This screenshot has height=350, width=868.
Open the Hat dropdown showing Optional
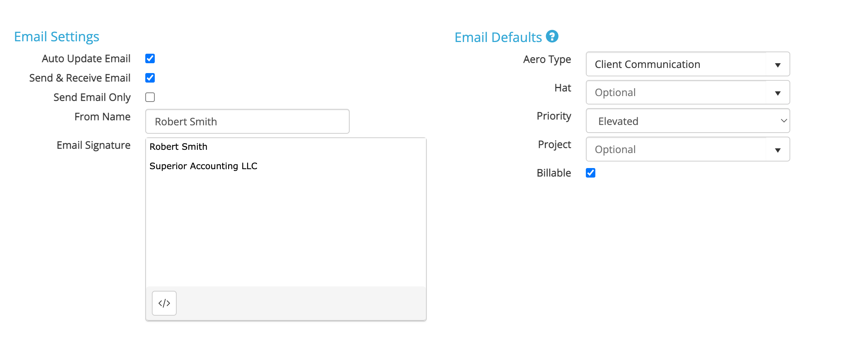[x=686, y=92]
